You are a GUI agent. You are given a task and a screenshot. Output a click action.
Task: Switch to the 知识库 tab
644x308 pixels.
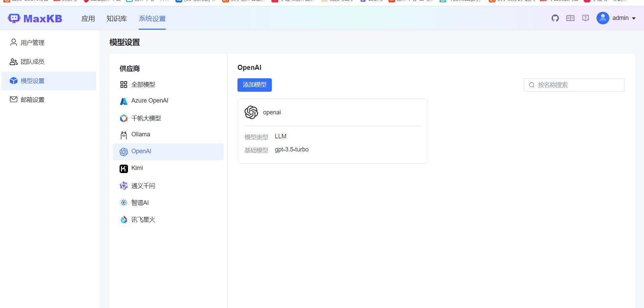click(x=117, y=19)
